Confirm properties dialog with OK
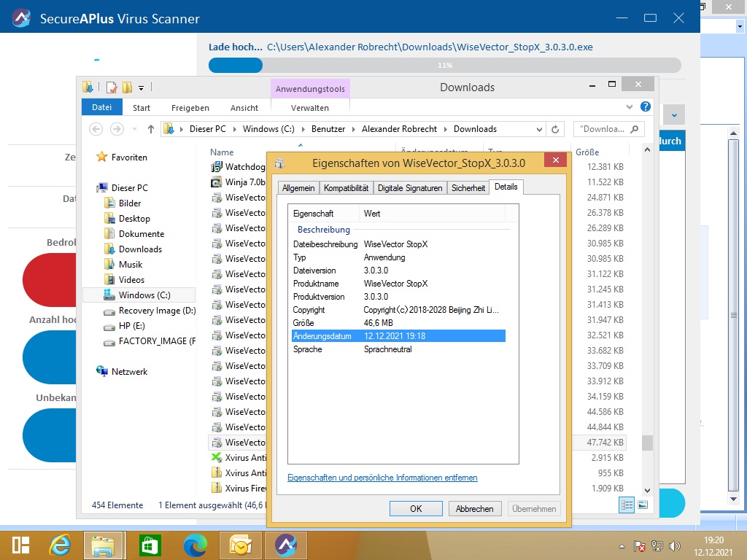747x560 pixels. click(x=416, y=508)
